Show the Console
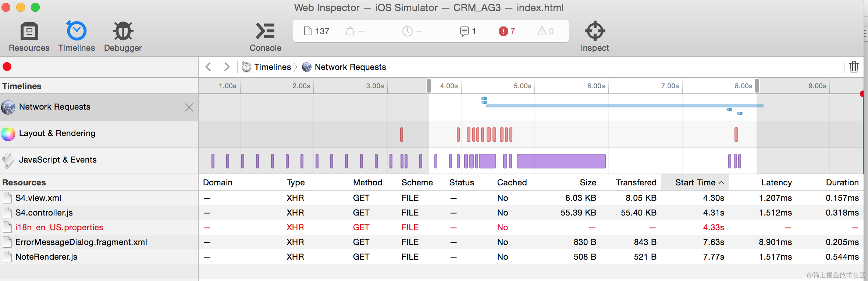The image size is (868, 281). [x=265, y=36]
